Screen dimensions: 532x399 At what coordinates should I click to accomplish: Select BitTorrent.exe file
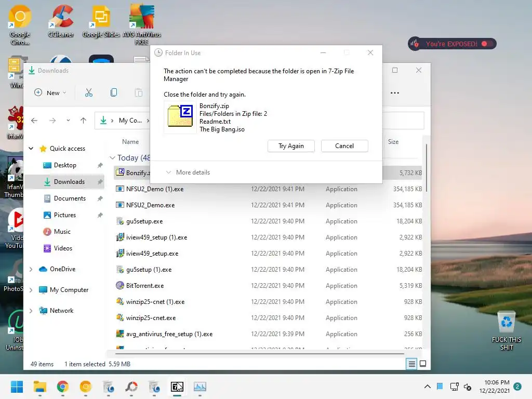(268, 286)
